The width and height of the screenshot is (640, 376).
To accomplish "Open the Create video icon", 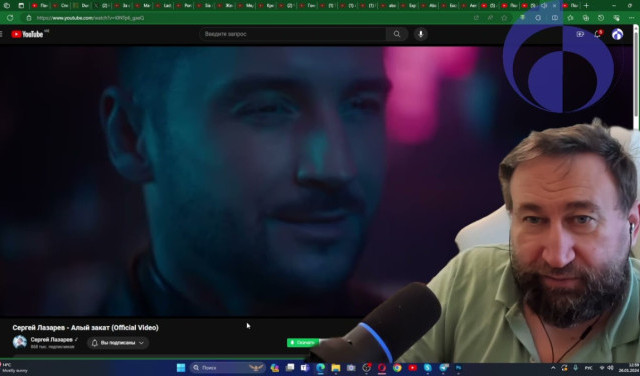I will click(580, 34).
